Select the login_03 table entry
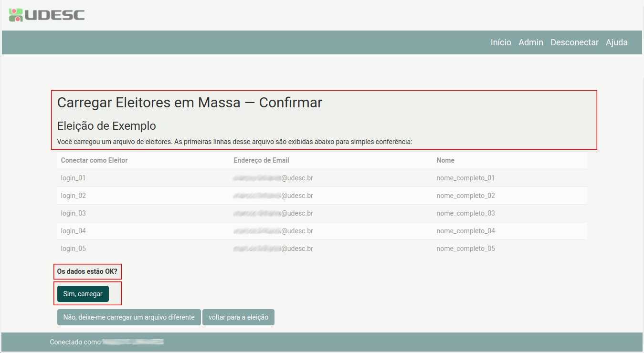This screenshot has width=644, height=353. click(x=73, y=213)
